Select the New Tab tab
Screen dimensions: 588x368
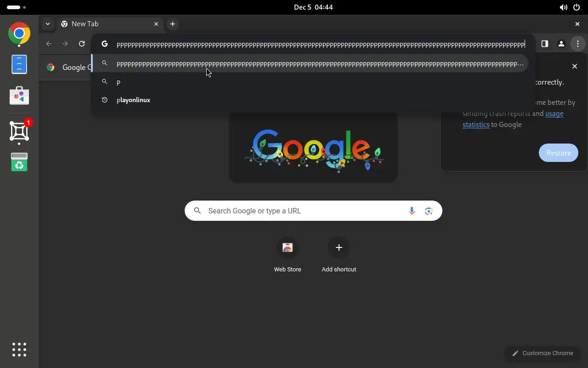pyautogui.click(x=110, y=24)
